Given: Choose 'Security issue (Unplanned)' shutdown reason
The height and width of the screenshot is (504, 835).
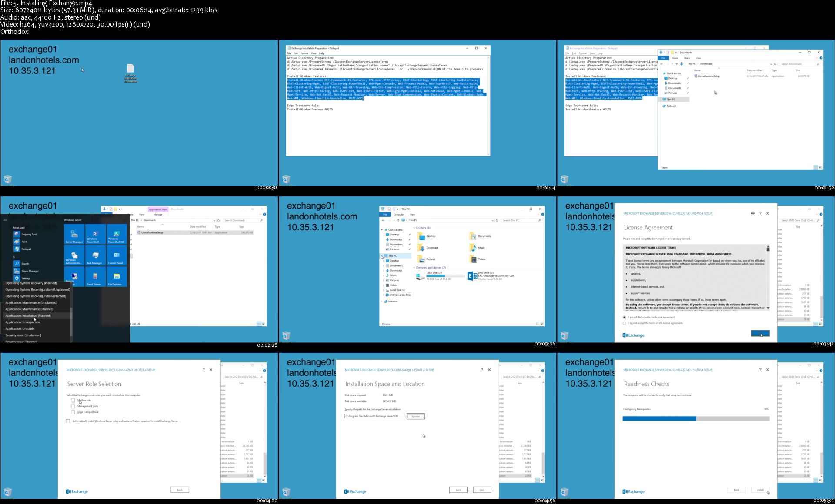Looking at the screenshot, I should [36, 335].
